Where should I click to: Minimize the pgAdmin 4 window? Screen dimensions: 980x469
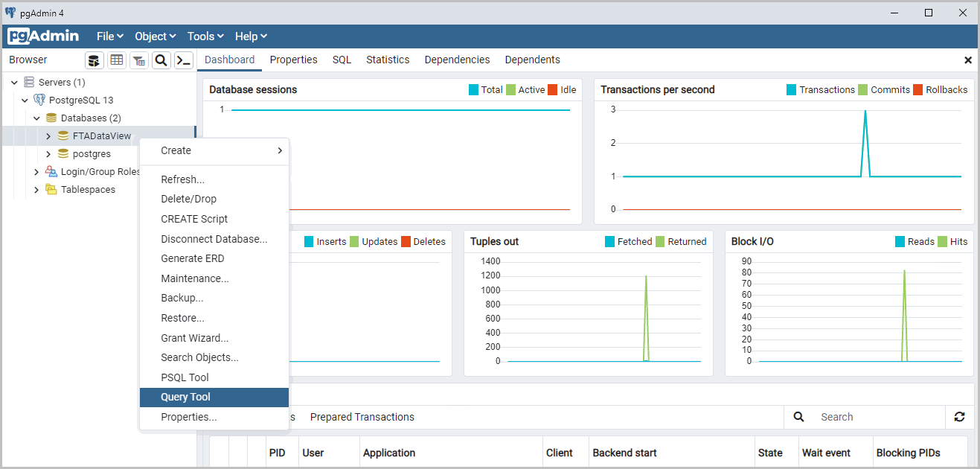(x=895, y=13)
